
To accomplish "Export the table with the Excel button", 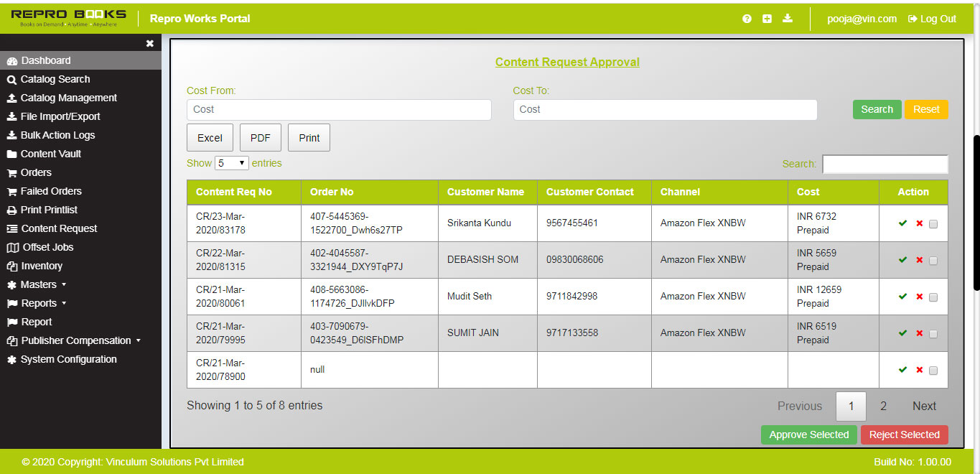I will pos(210,137).
